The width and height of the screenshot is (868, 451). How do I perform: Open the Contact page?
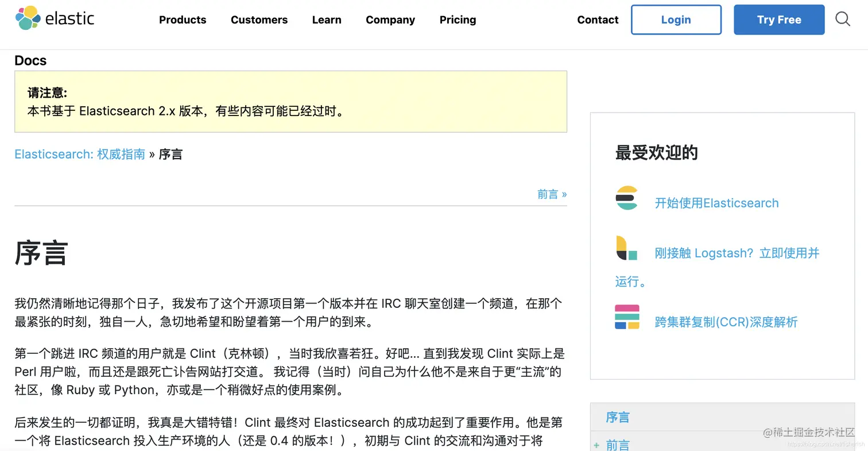pyautogui.click(x=598, y=20)
